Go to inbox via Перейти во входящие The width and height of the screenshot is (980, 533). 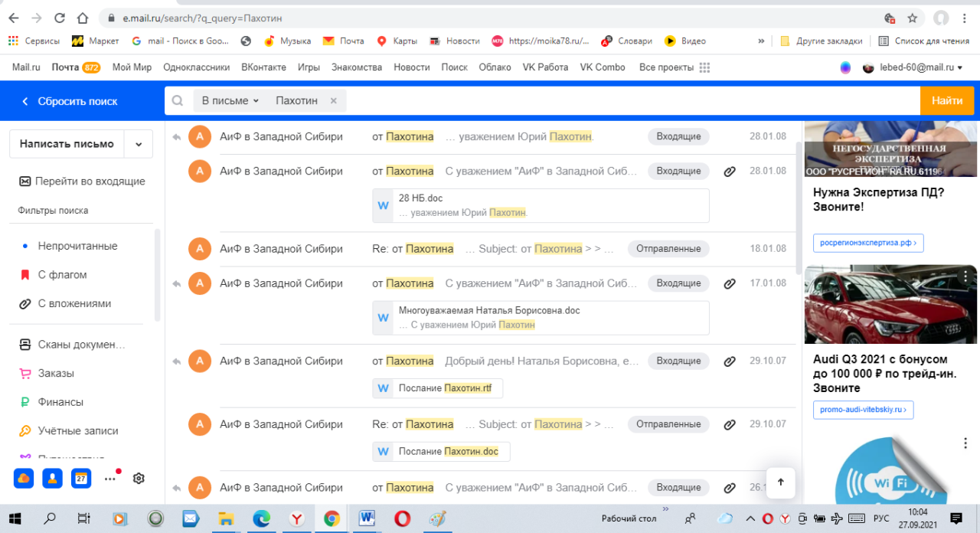point(81,181)
